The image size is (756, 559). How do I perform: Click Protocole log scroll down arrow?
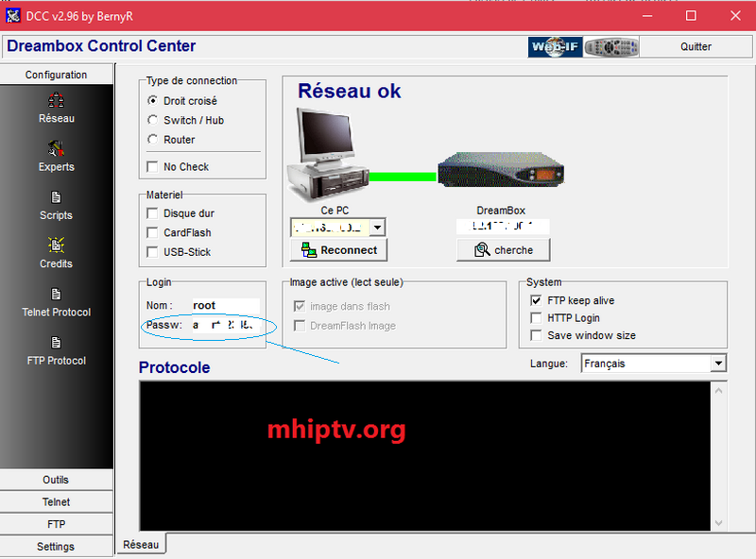pos(718,523)
